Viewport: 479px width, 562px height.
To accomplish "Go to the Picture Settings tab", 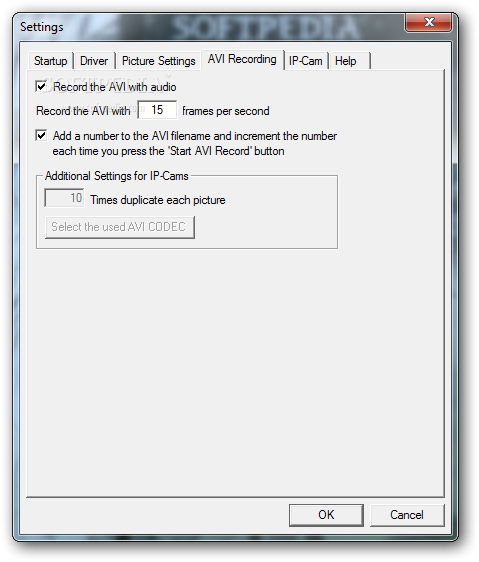I will (x=159, y=61).
